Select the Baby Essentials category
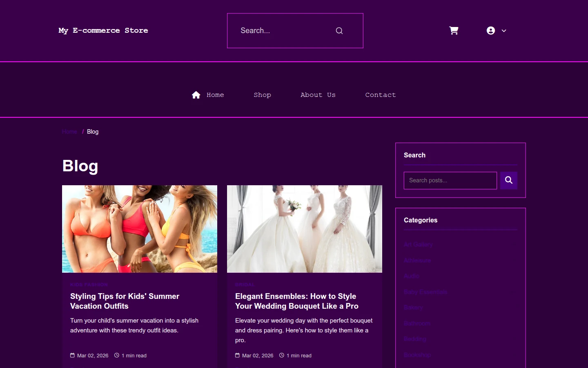The height and width of the screenshot is (368, 588). (x=425, y=292)
